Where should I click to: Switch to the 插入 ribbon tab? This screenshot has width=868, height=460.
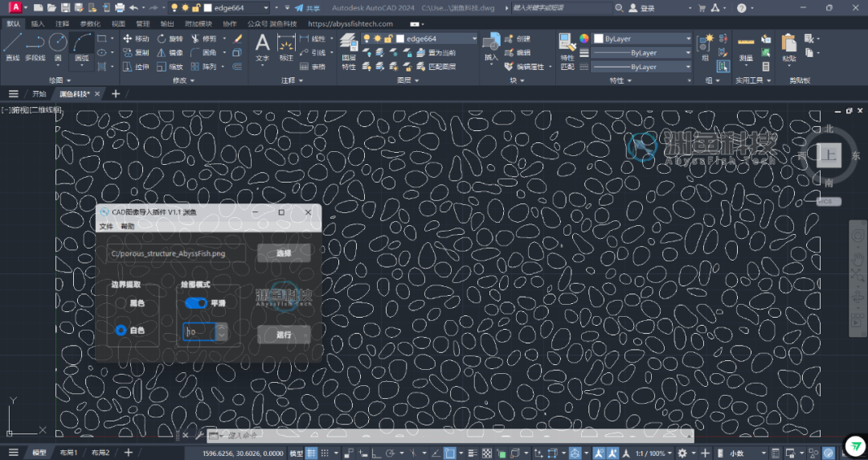point(38,24)
